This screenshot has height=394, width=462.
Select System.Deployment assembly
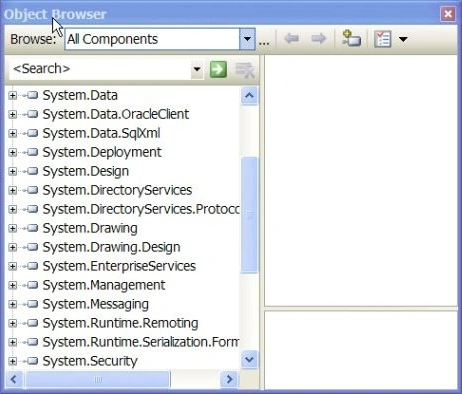pos(102,153)
